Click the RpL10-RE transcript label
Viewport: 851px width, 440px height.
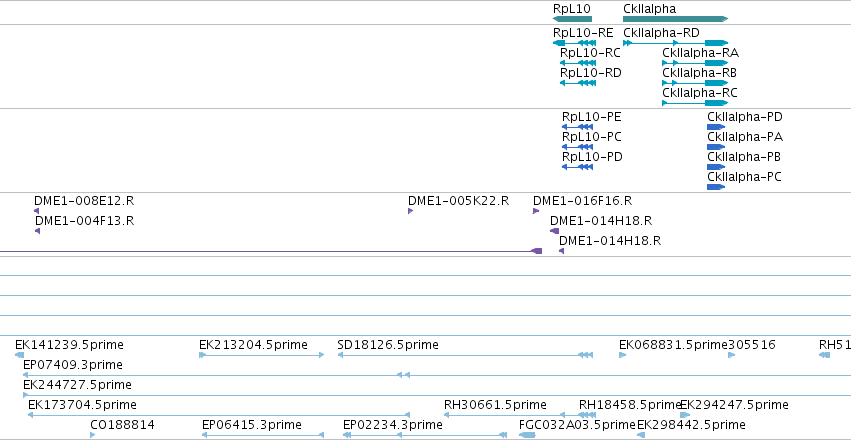pyautogui.click(x=583, y=33)
